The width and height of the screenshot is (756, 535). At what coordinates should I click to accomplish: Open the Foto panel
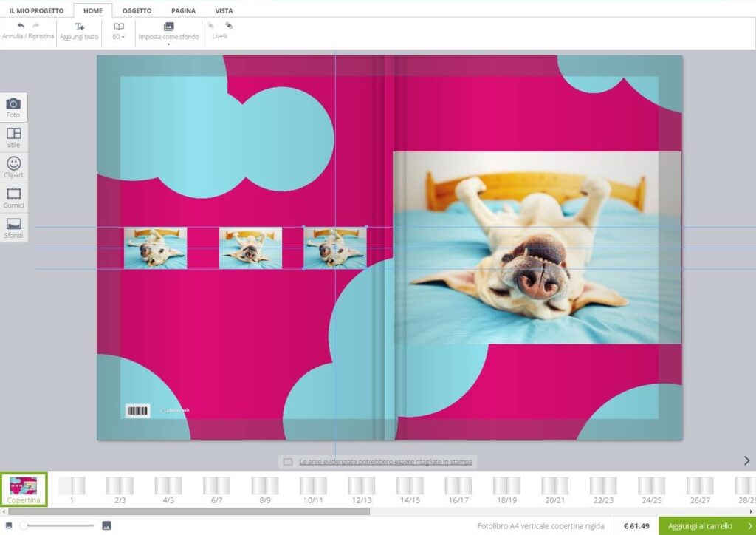(13, 107)
